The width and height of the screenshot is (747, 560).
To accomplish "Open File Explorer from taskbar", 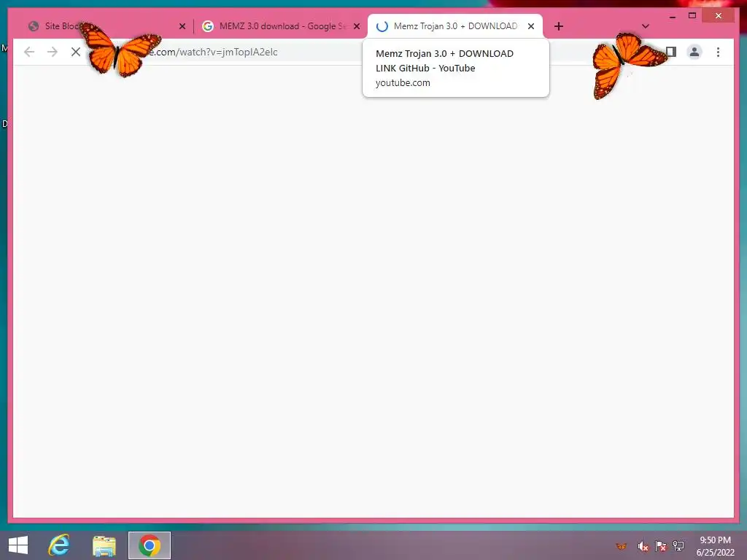I will [x=104, y=545].
